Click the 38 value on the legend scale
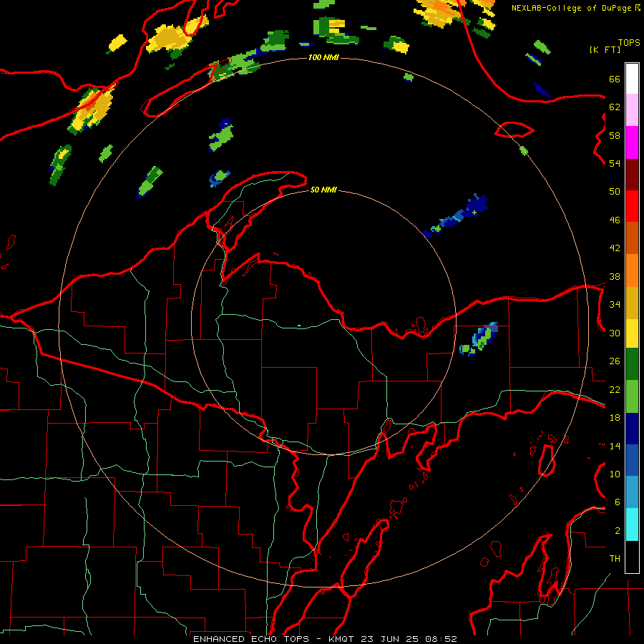Image resolution: width=644 pixels, height=644 pixels. (615, 276)
